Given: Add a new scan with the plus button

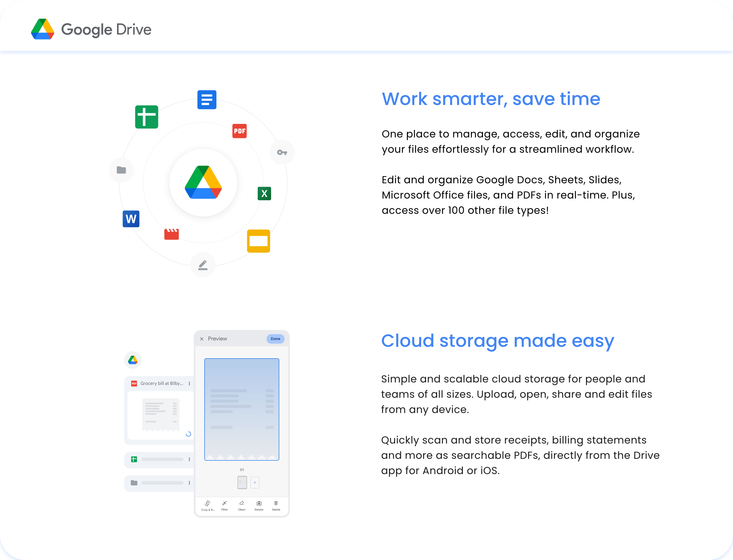Looking at the screenshot, I should (x=255, y=482).
